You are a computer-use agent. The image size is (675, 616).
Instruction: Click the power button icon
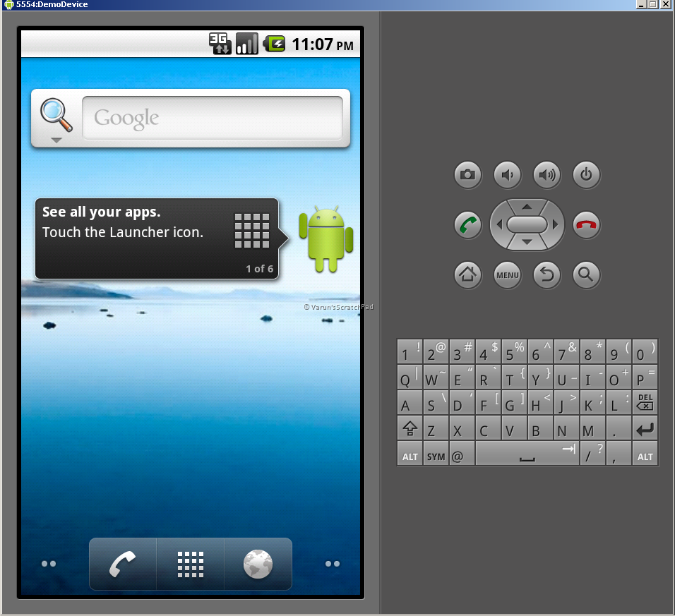(586, 175)
